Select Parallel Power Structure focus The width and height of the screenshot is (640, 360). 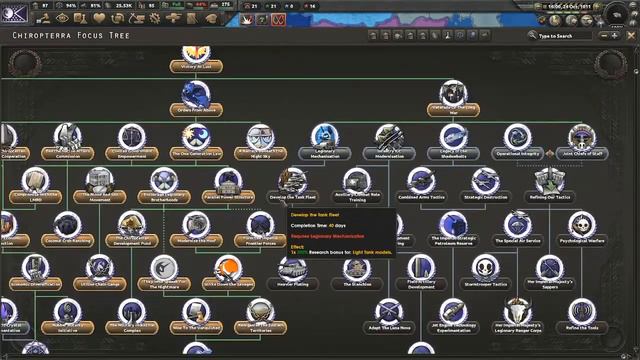click(x=228, y=186)
